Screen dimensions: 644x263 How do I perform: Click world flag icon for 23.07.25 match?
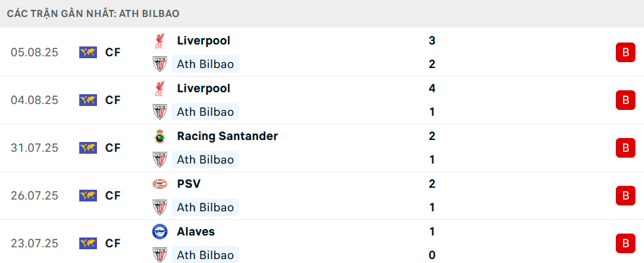coord(88,243)
